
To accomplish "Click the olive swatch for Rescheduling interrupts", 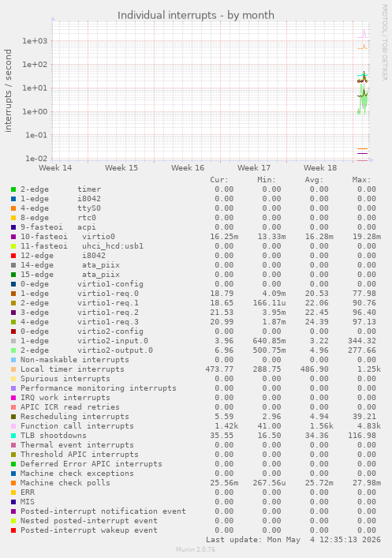I will tap(13, 417).
